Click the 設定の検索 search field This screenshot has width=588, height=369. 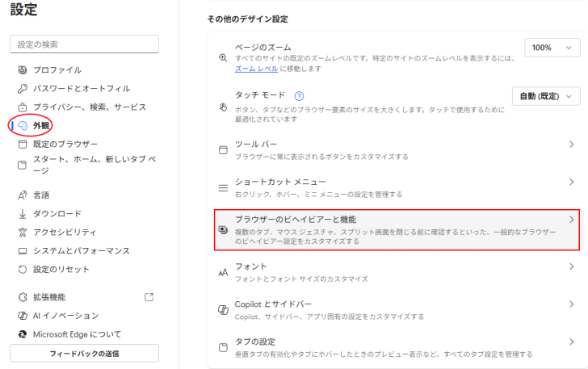[x=84, y=44]
